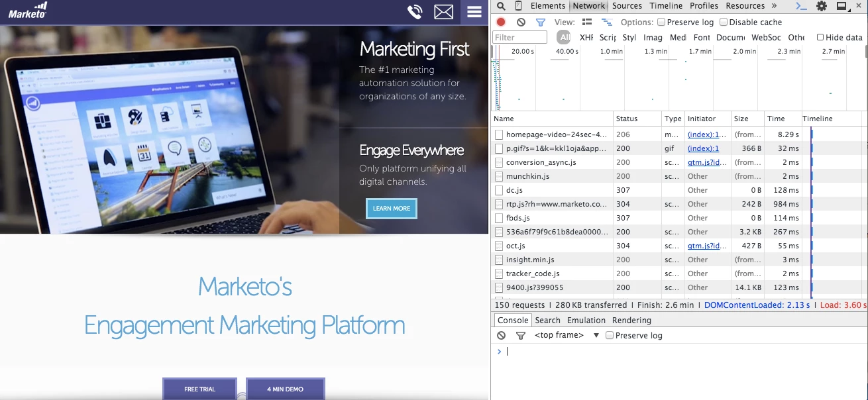The image size is (868, 400).
Task: Toggle device mode phone icon
Action: tap(518, 6)
